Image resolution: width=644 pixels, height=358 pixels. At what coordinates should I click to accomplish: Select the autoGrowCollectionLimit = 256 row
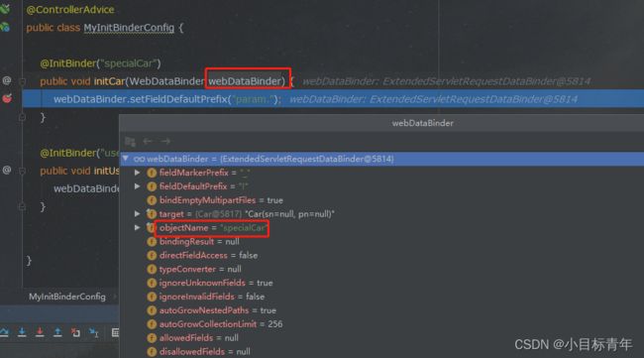(382, 324)
